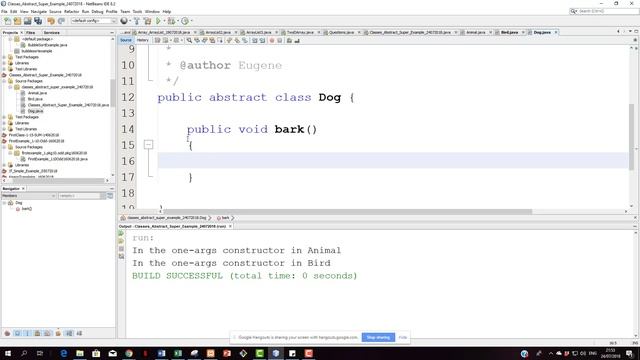
Task: Click the Stop sharing button
Action: click(x=378, y=337)
